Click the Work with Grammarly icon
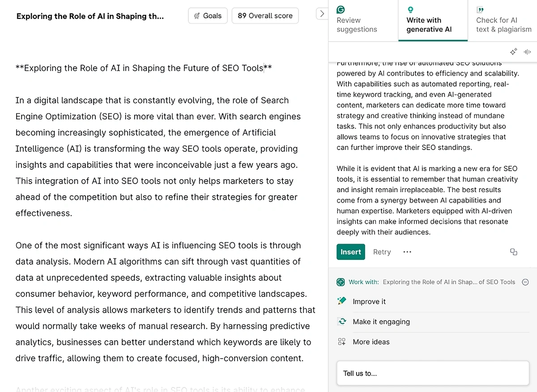Viewport: 537px width, 392px height. (x=341, y=282)
